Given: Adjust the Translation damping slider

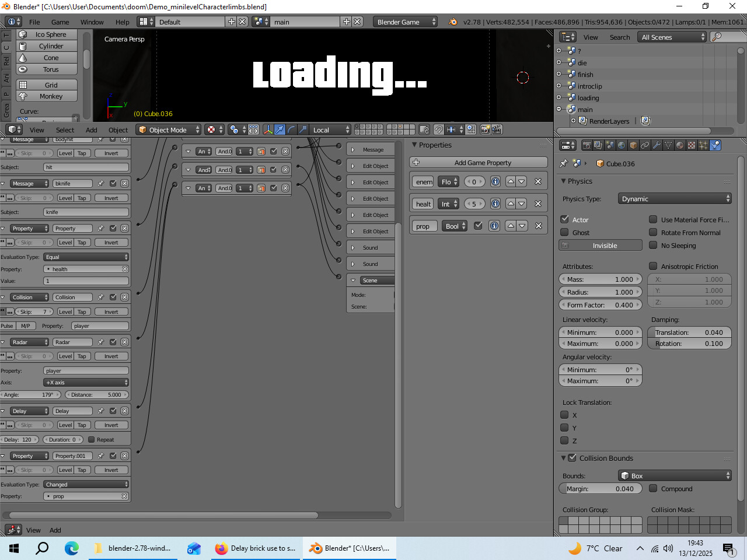Looking at the screenshot, I should (689, 332).
